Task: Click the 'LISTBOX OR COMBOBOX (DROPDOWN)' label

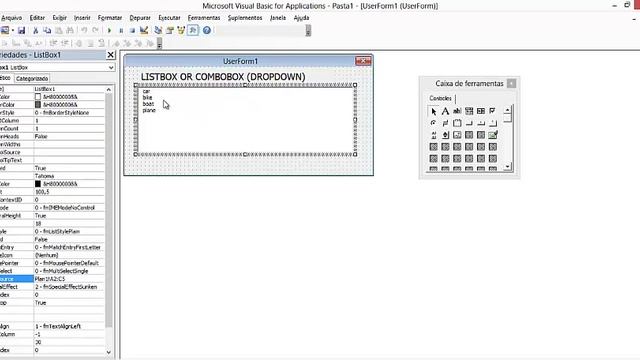Action: tap(223, 77)
